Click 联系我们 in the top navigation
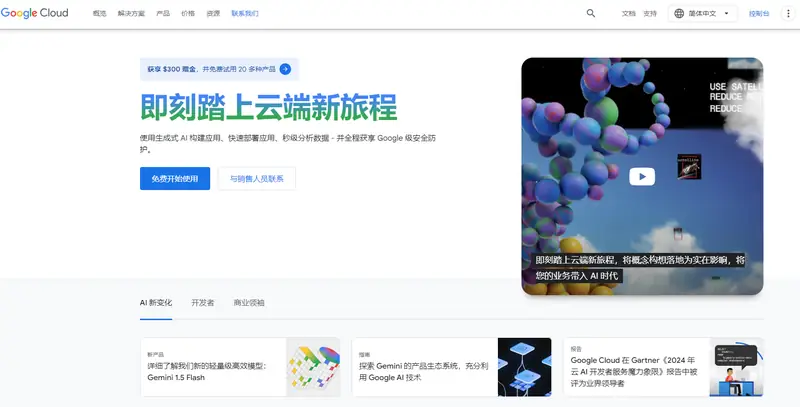Image resolution: width=800 pixels, height=407 pixels. pos(245,14)
